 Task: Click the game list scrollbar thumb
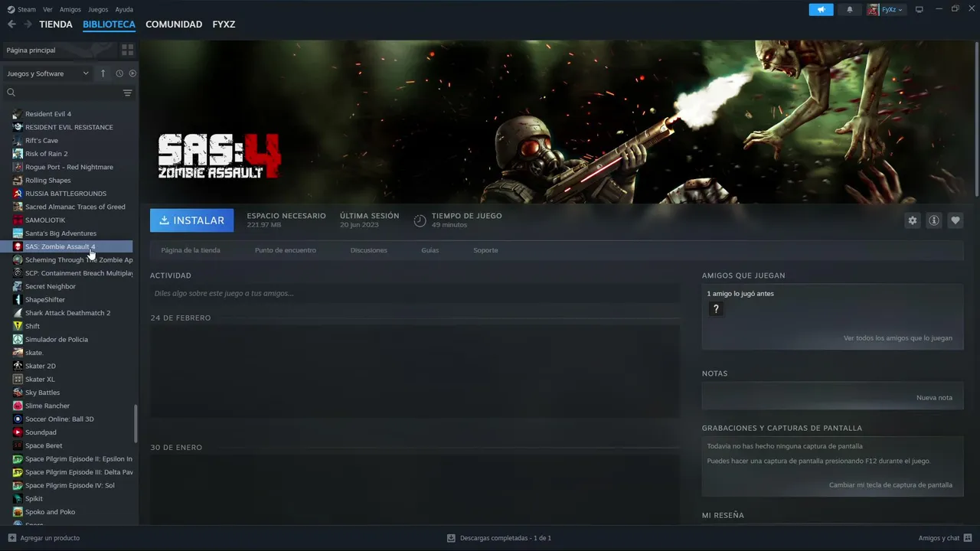pyautogui.click(x=136, y=423)
